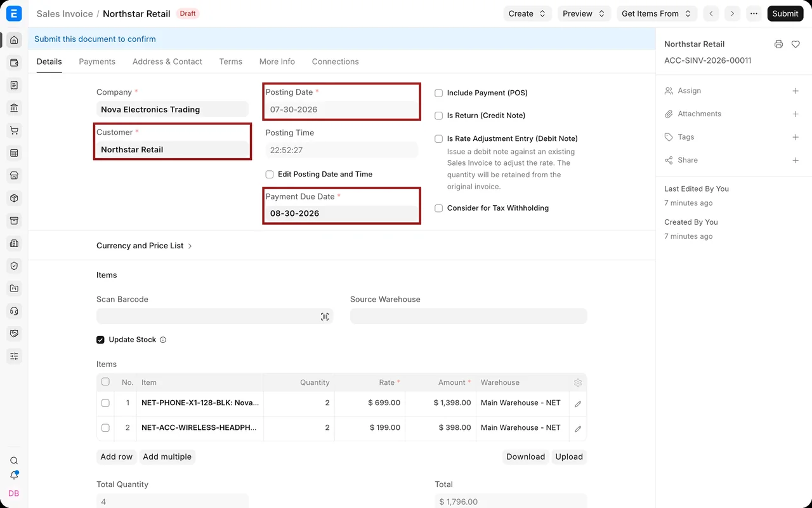Open the home icon in sidebar
Image resolution: width=812 pixels, height=508 pixels.
[14, 40]
